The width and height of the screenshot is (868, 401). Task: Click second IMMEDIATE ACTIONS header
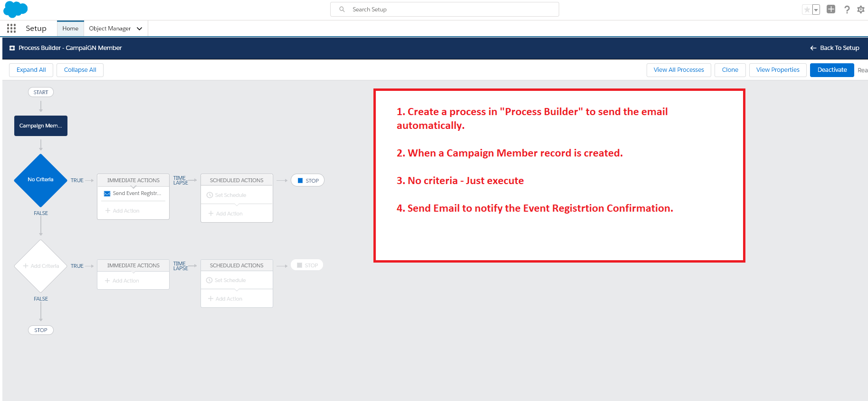(x=134, y=265)
